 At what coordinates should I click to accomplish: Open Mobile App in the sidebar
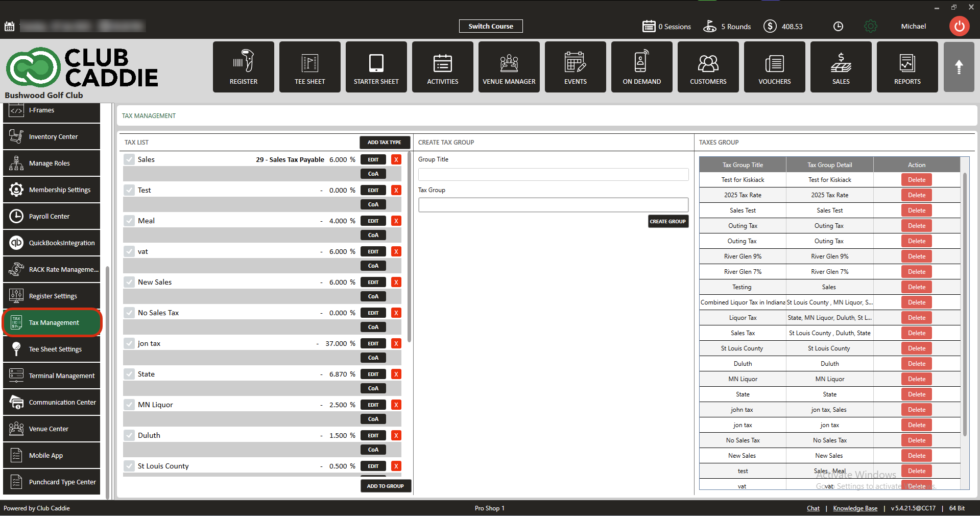point(52,455)
